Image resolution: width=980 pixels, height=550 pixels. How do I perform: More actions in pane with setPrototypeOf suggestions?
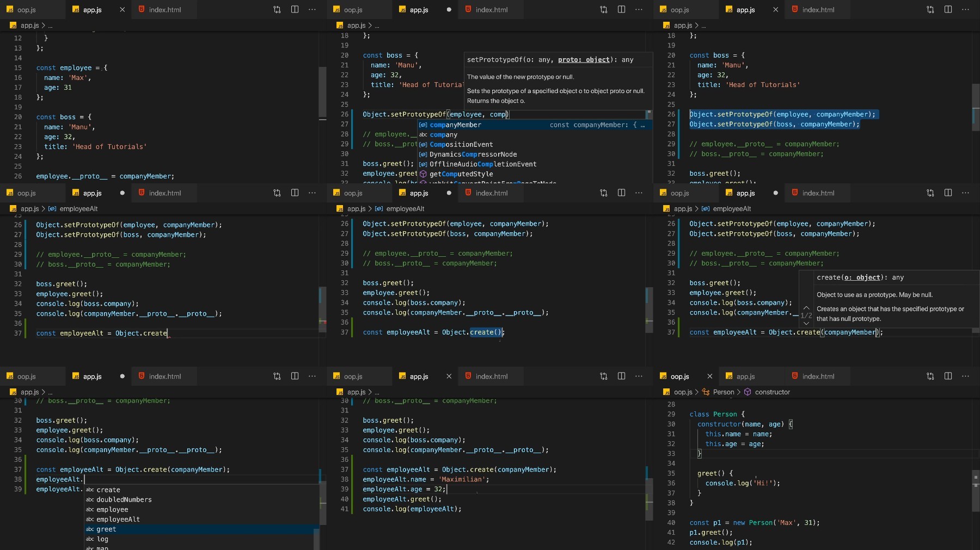point(639,10)
